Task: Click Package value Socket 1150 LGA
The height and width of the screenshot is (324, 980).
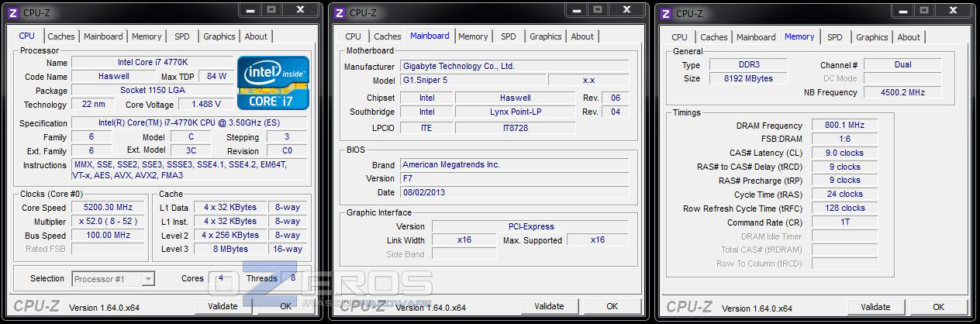Action: click(x=152, y=91)
